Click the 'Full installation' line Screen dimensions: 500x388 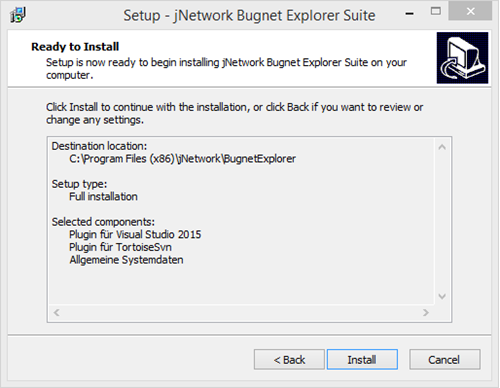tap(103, 197)
